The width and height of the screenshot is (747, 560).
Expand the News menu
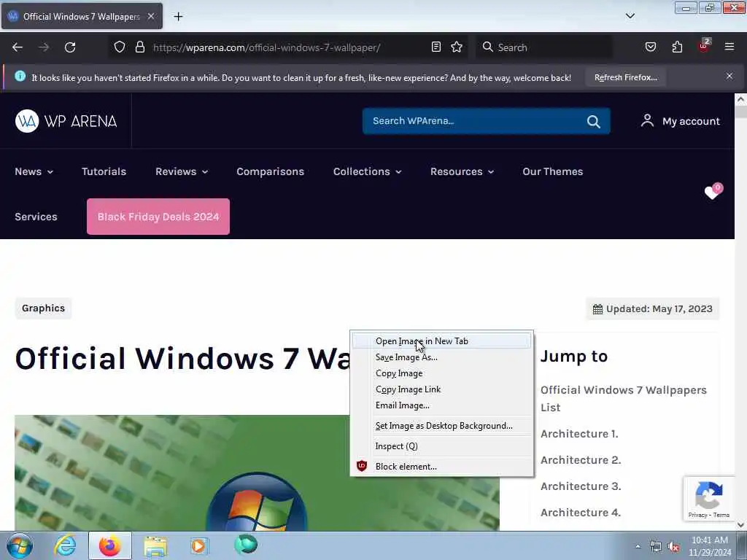point(34,171)
